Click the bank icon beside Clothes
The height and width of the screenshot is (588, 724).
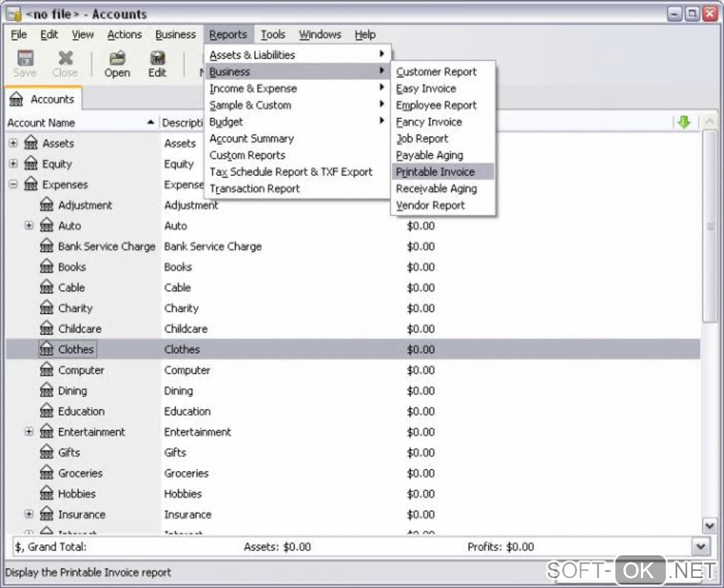point(47,349)
